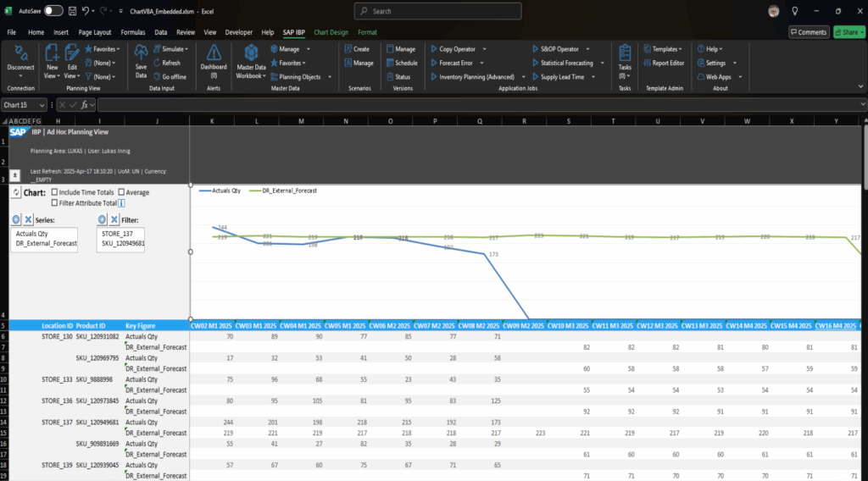Click the Excel save icon in title bar
The height and width of the screenshot is (481, 868).
point(72,11)
